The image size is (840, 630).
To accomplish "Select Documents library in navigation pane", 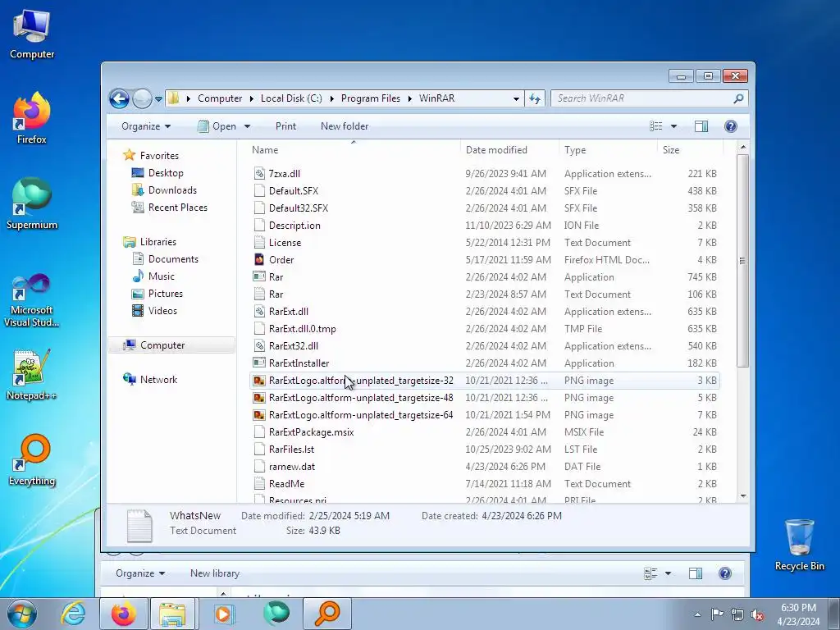I will point(173,259).
